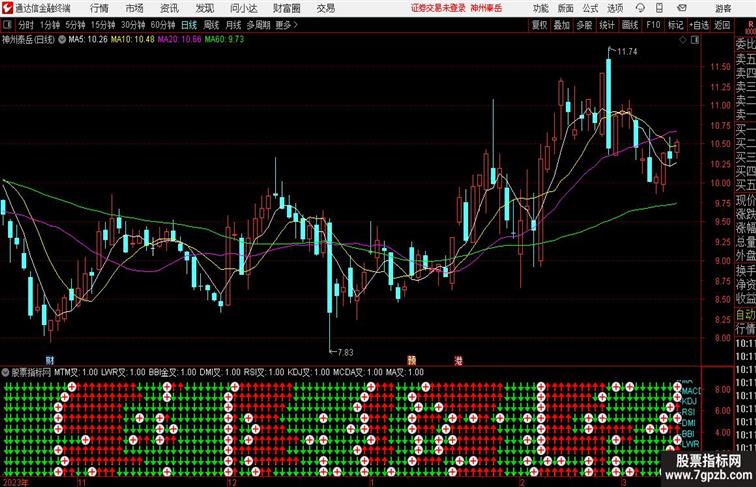The height and width of the screenshot is (487, 756).
Task: Click the mobile phone icon
Action: click(659, 8)
